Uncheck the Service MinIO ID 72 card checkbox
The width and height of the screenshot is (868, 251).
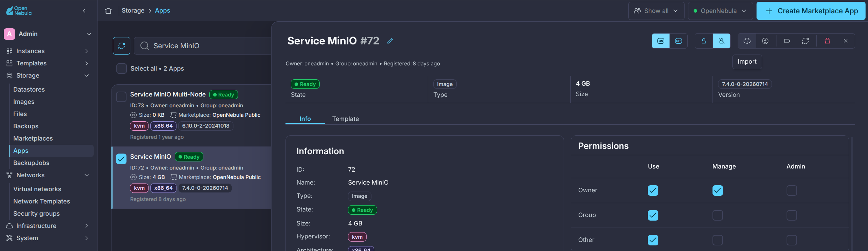click(x=121, y=159)
